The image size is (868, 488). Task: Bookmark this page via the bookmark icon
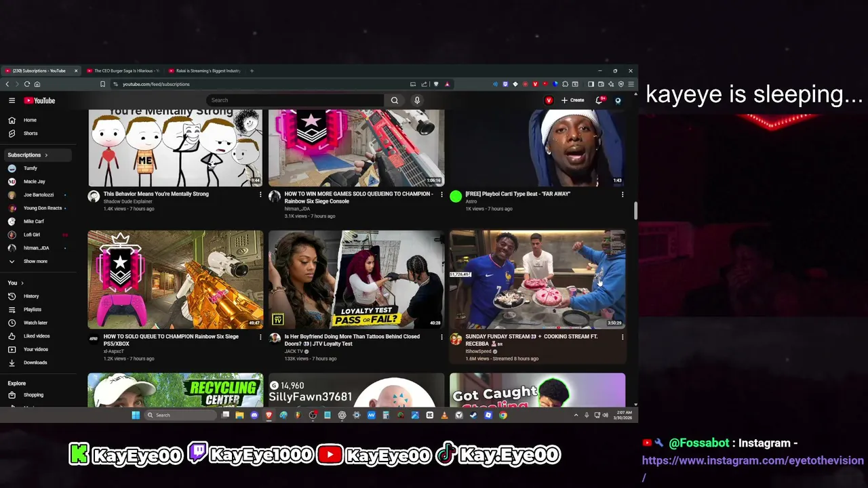tap(102, 84)
